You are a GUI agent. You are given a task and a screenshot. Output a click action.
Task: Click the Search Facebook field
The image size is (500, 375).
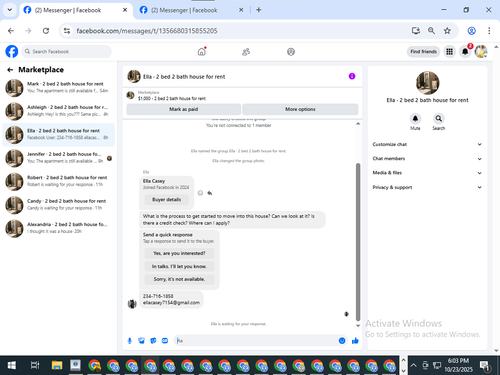pos(67,52)
